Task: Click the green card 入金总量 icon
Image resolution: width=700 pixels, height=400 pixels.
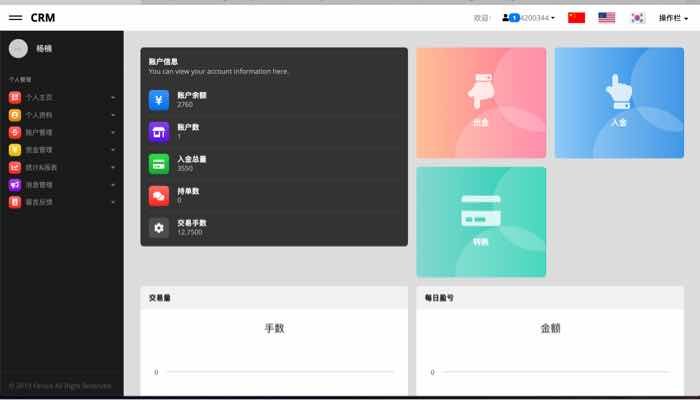Action: 159,164
